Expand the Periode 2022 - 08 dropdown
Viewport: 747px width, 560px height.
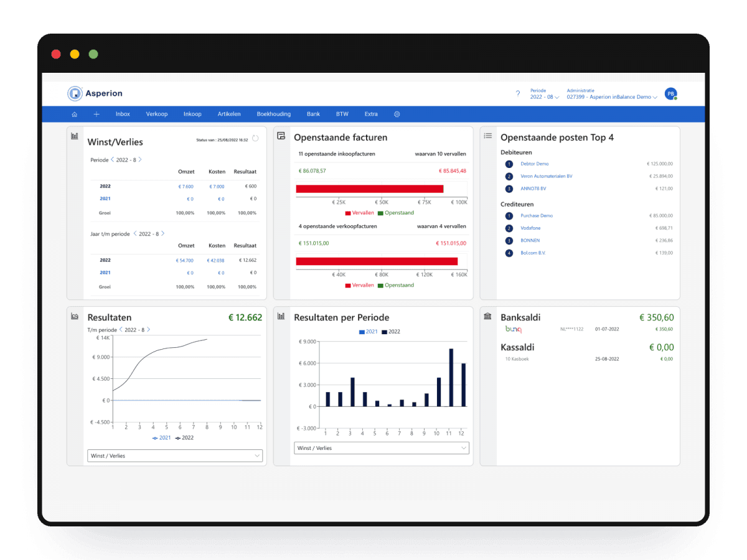click(x=544, y=98)
